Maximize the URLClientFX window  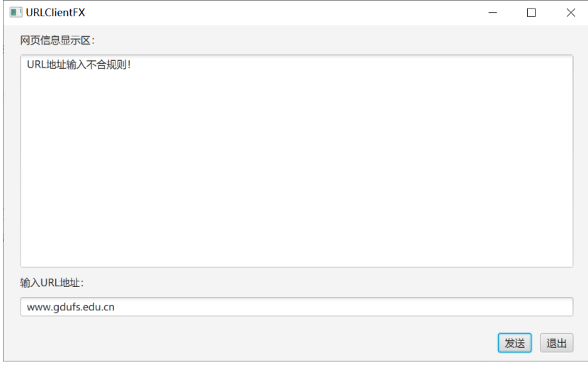tap(531, 12)
